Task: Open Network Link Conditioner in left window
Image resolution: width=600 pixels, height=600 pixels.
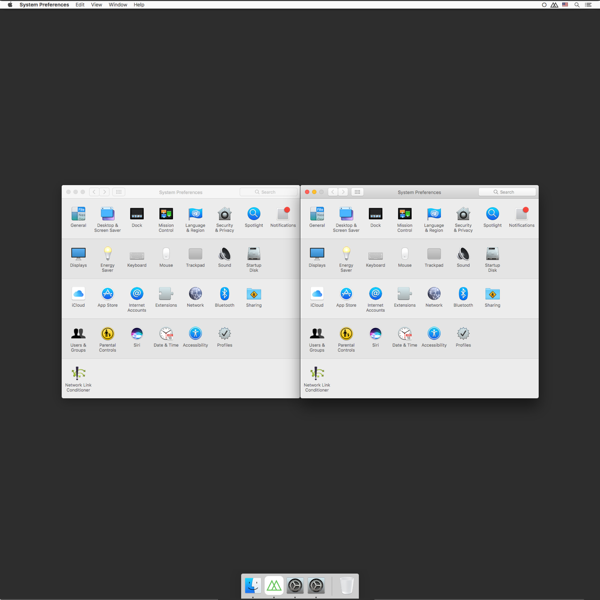Action: coord(78,379)
